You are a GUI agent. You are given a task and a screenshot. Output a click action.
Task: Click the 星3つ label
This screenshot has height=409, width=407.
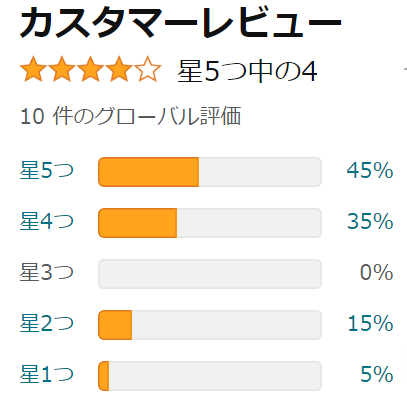[x=47, y=272]
